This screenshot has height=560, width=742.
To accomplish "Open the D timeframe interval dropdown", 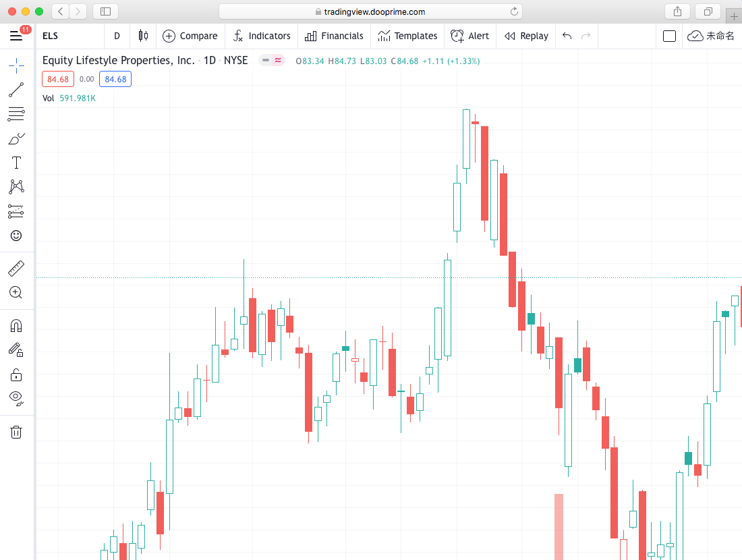I will 117,36.
